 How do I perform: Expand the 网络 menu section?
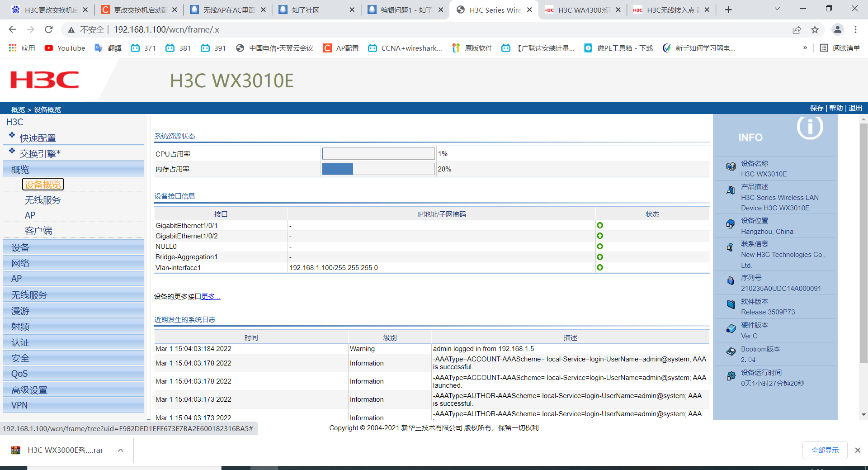point(73,263)
